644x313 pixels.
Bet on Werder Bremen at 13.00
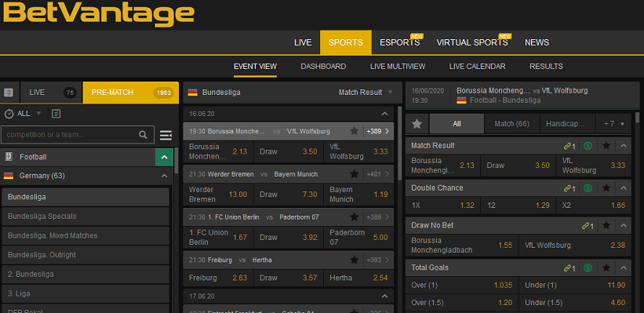(218, 195)
